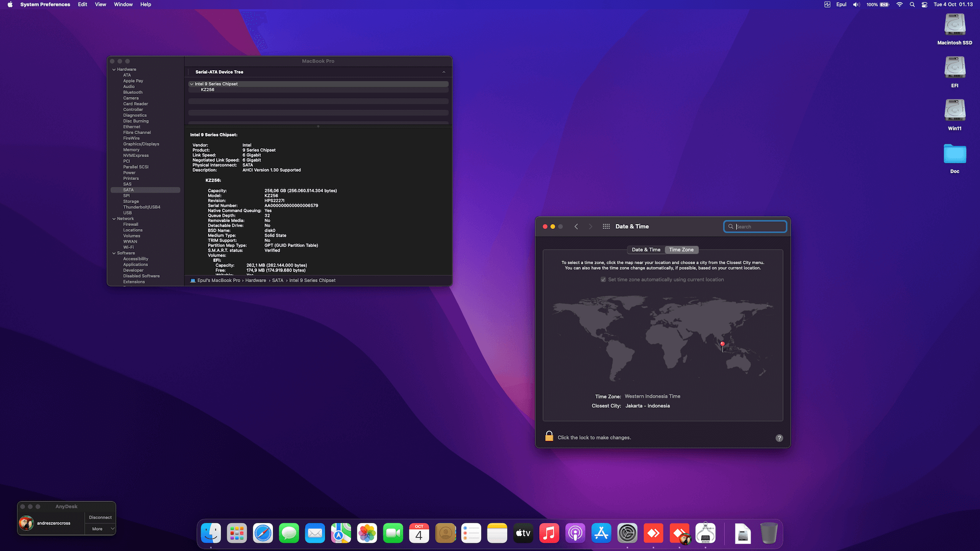This screenshot has width=980, height=551.
Task: Open Window menu in menu bar
Action: pyautogui.click(x=123, y=5)
